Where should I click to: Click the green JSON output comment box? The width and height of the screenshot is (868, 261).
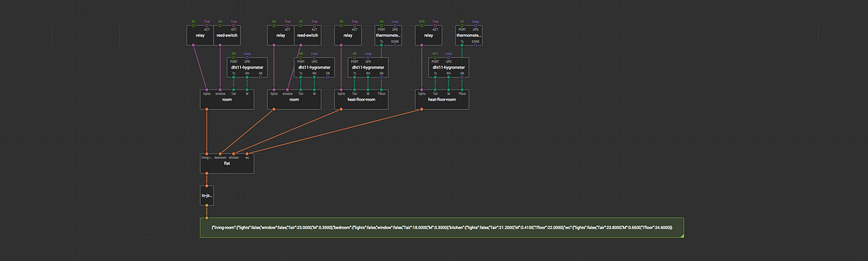pyautogui.click(x=442, y=228)
